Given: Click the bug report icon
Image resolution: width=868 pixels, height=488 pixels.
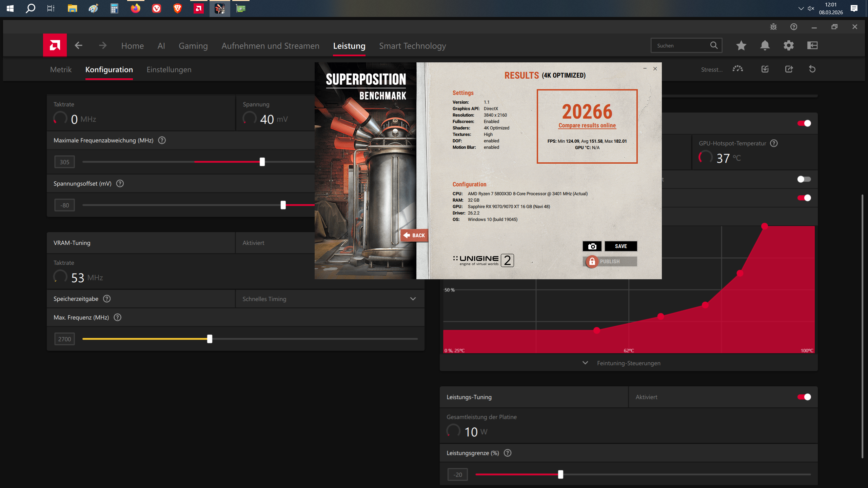Looking at the screenshot, I should coord(773,27).
